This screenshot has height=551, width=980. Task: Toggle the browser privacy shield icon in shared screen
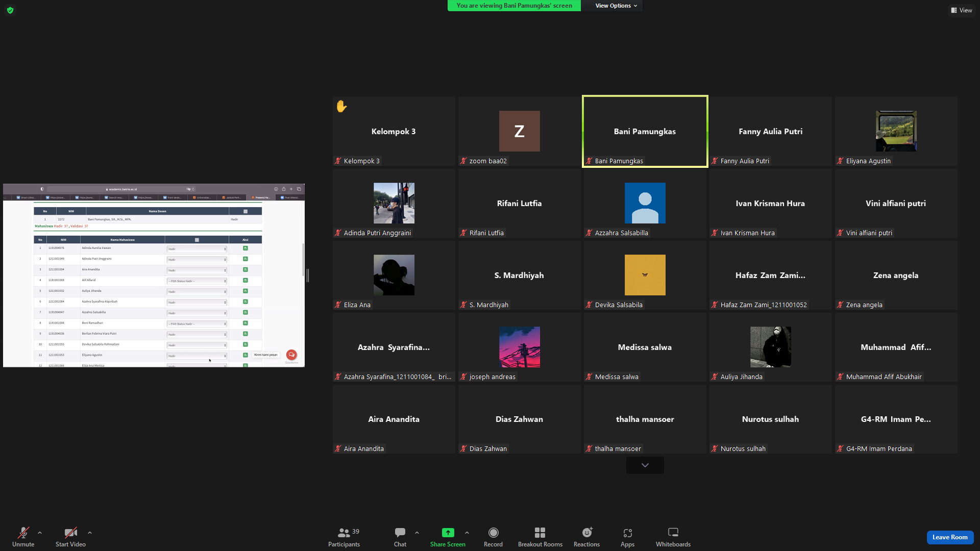42,189
